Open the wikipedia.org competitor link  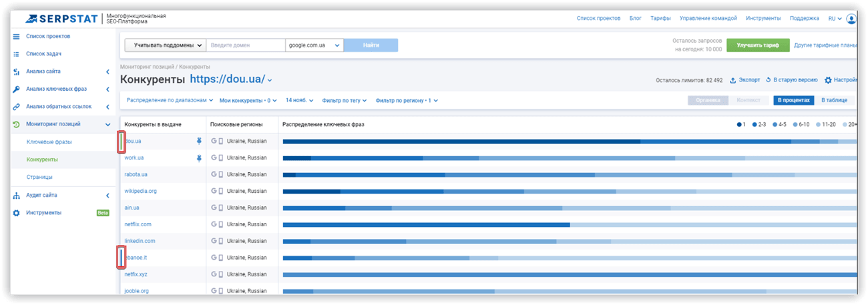pos(140,191)
